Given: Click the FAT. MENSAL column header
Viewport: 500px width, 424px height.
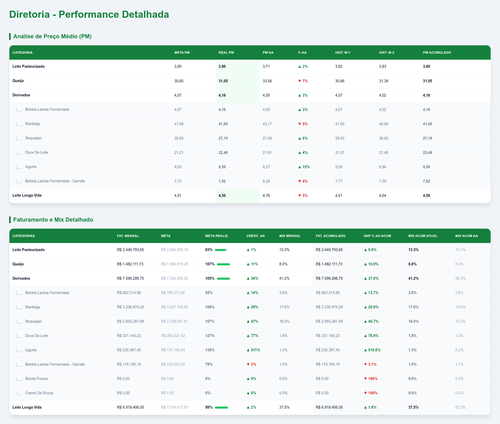Looking at the screenshot, I should tap(127, 236).
